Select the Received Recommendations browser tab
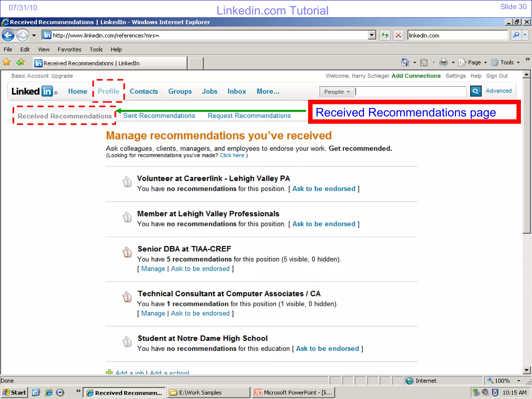Screen dimensions: 532x399 click(110, 63)
